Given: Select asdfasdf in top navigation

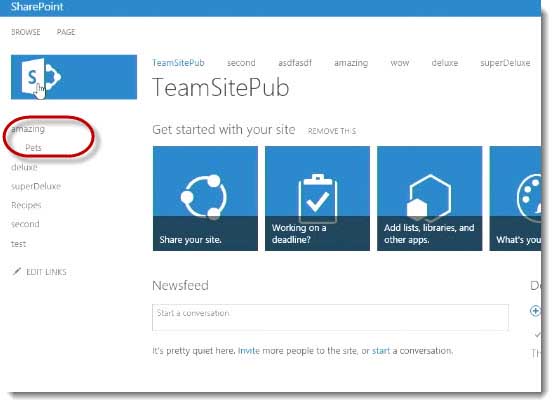Looking at the screenshot, I should tap(295, 63).
